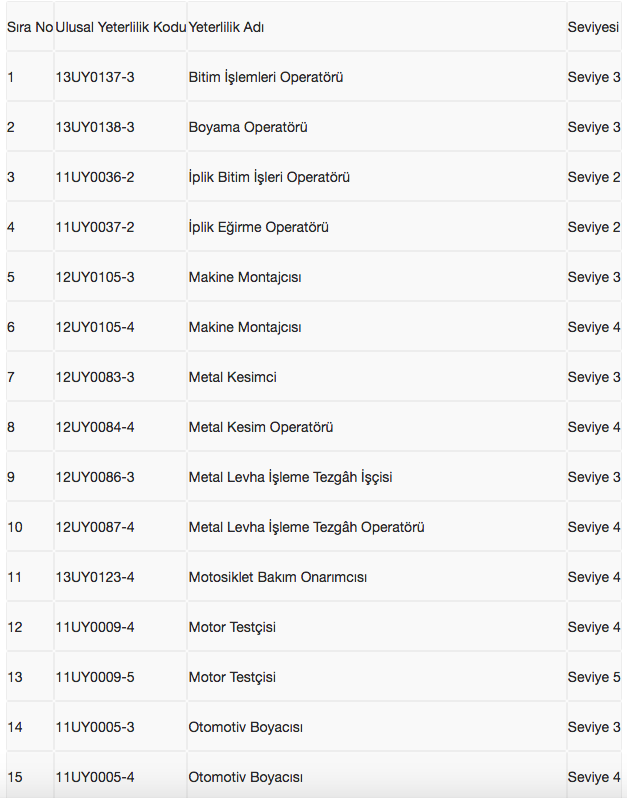627x798 pixels.
Task: Click "Metal Levha İşleme Tezgâh Operatörü"
Action: [x=307, y=527]
